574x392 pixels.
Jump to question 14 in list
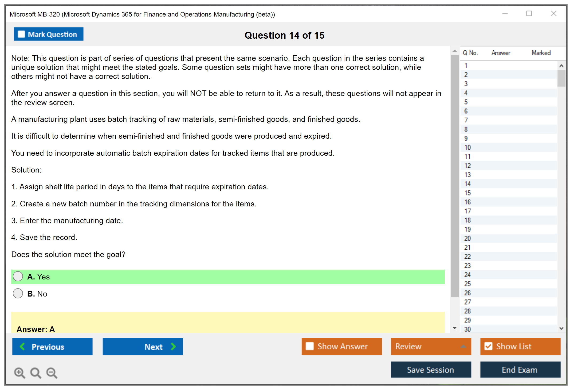coord(467,184)
